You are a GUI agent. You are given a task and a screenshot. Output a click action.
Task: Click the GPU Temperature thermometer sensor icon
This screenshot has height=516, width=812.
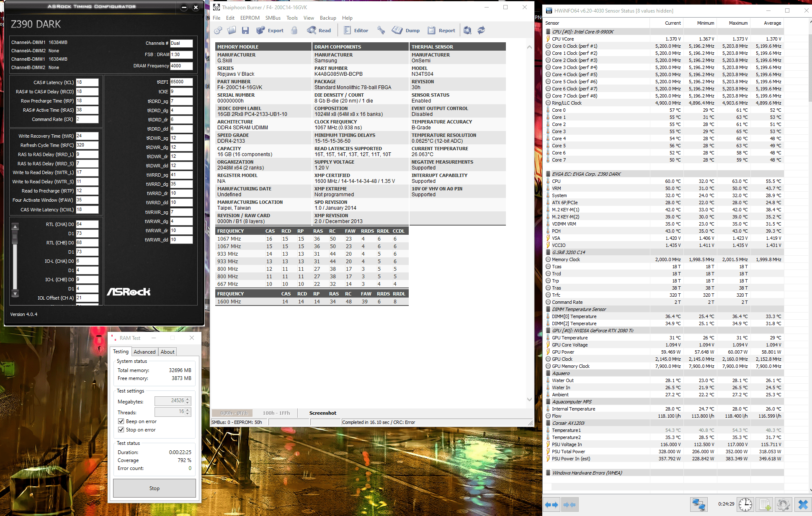(x=548, y=338)
